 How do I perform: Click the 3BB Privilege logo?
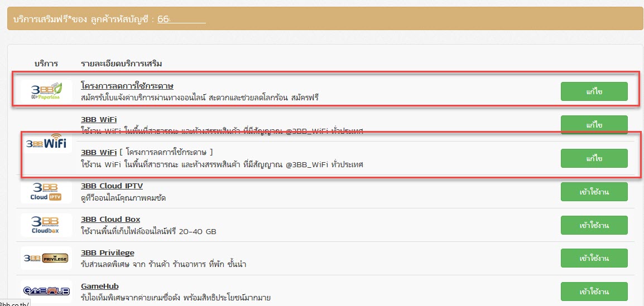(x=46, y=259)
